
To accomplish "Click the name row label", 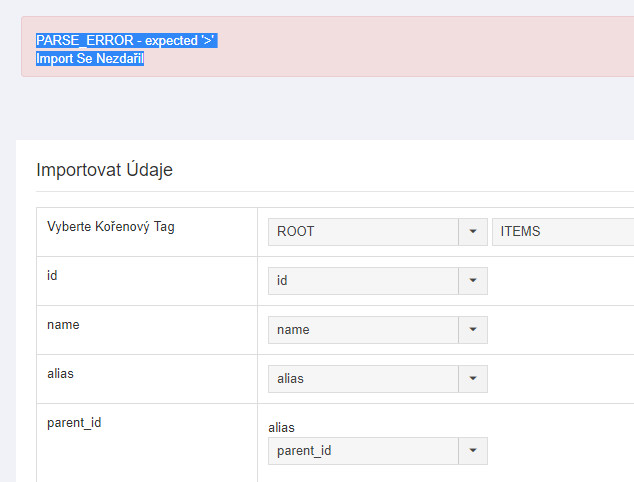I will point(63,325).
